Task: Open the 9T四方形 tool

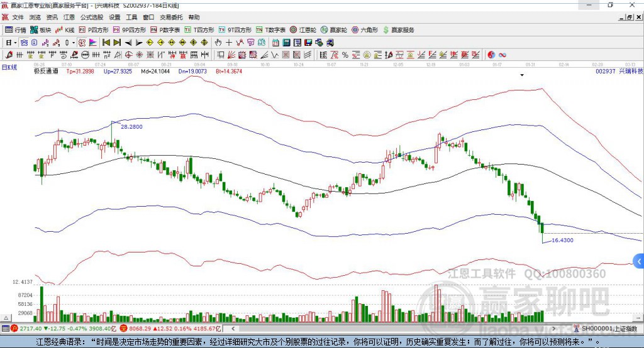Action: click(235, 30)
